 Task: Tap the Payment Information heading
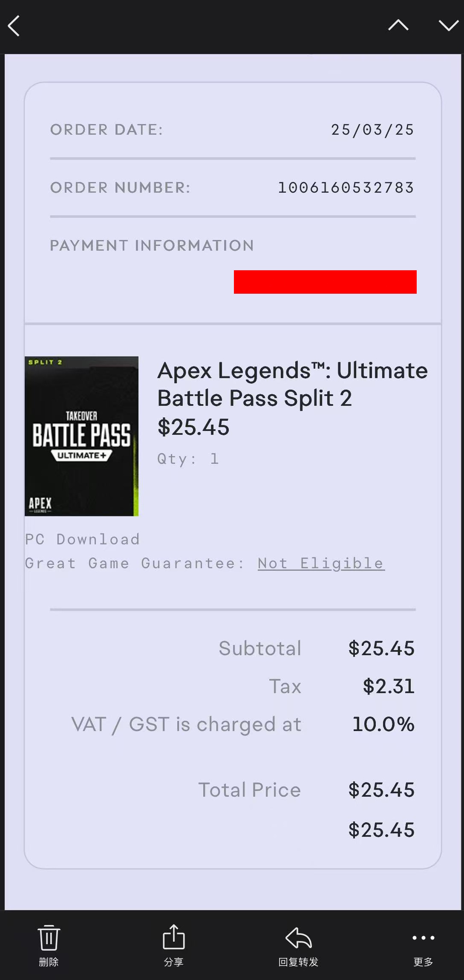pyautogui.click(x=152, y=246)
